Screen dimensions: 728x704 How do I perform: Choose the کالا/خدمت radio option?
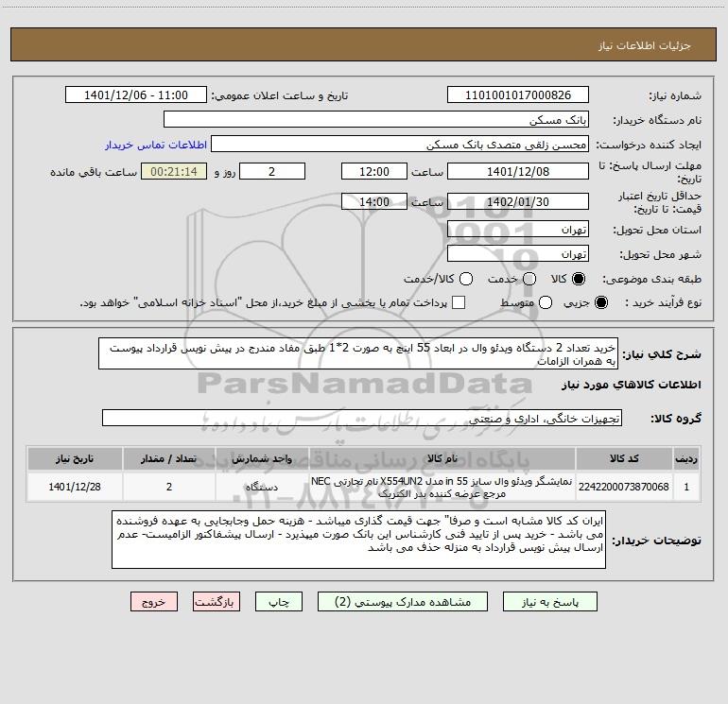[462, 280]
